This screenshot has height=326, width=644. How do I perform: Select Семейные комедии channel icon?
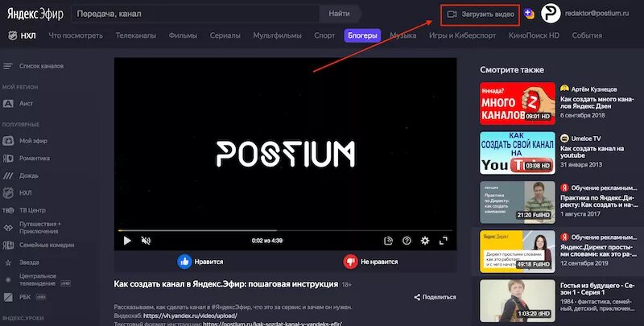[8, 246]
